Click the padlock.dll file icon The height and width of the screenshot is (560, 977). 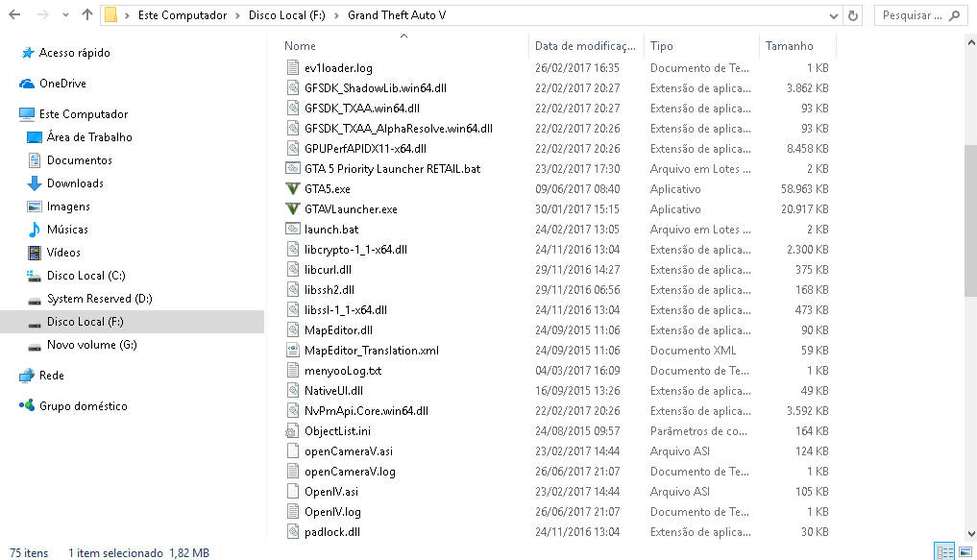pos(292,531)
